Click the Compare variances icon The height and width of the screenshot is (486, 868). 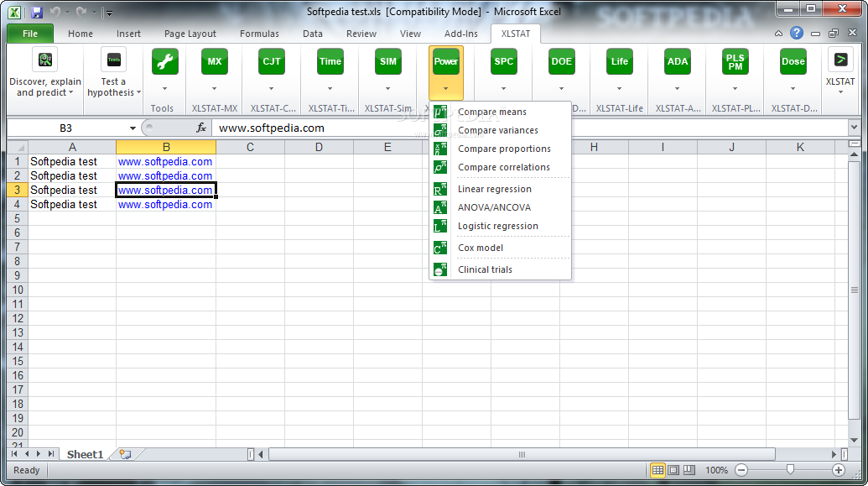click(x=440, y=130)
